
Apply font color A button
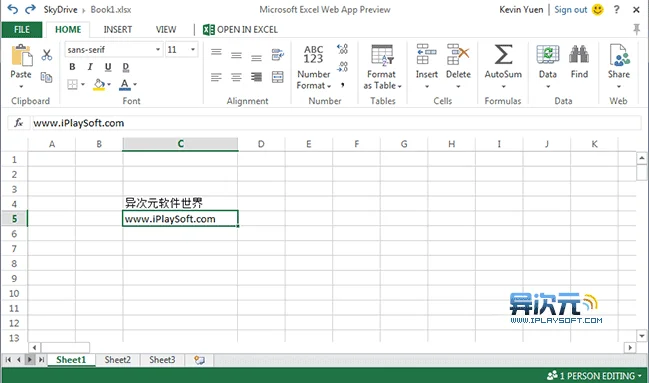[x=124, y=84]
